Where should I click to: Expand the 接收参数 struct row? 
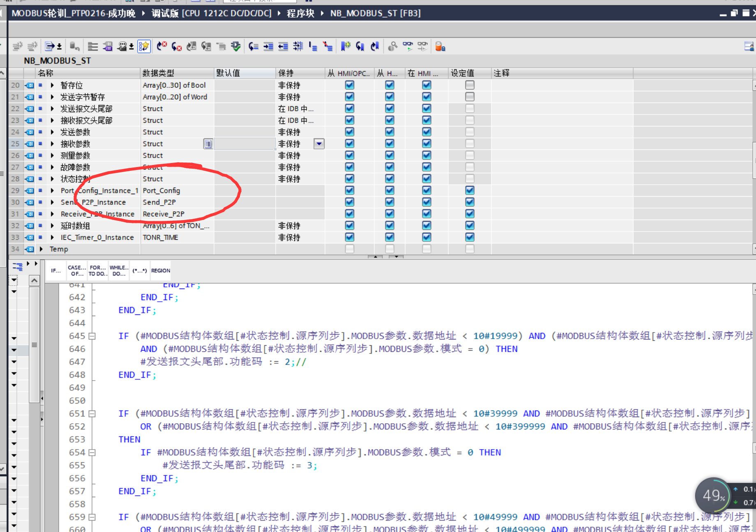point(52,144)
